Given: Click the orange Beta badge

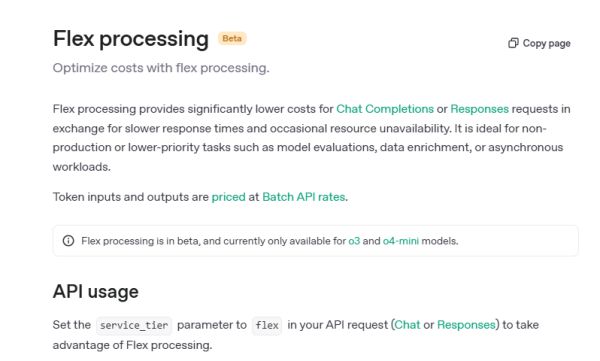Looking at the screenshot, I should 232,38.
